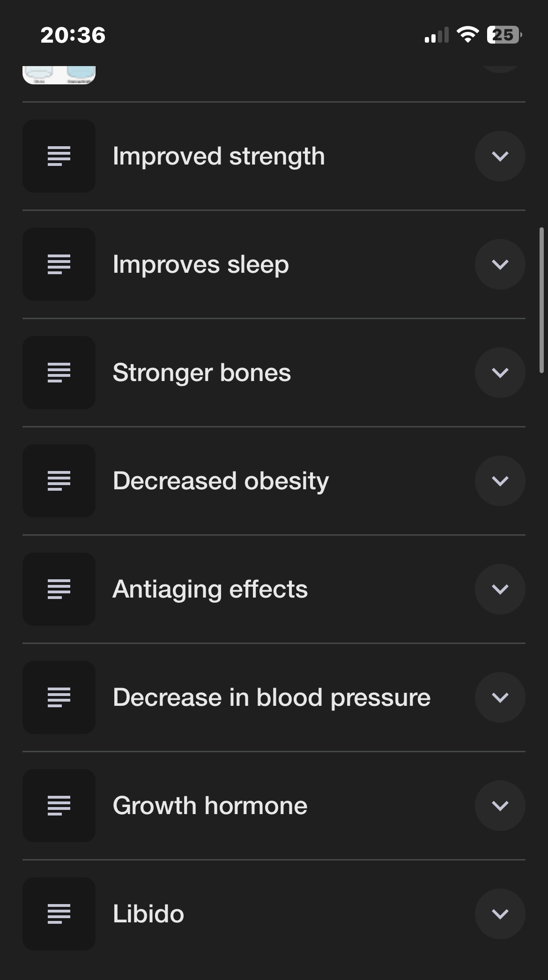The height and width of the screenshot is (980, 548).
Task: Expand the Antiaging effects chevron
Action: [500, 589]
